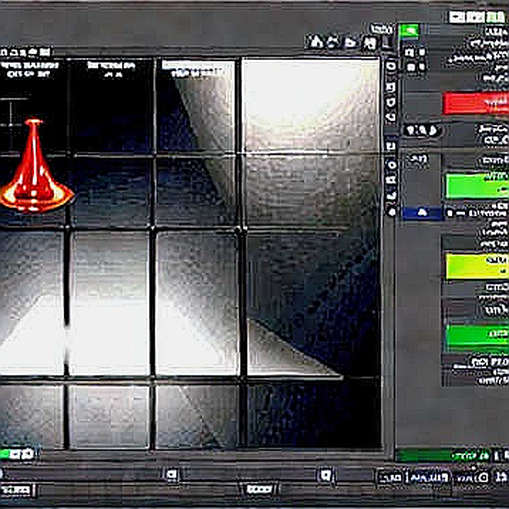Click the first icon in viewport top toolbar
509x509 pixels.
[314, 42]
